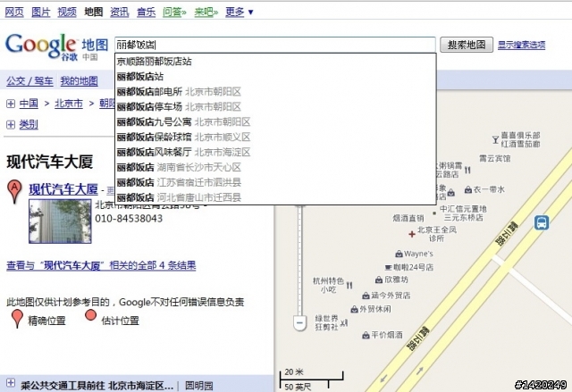Image resolution: width=572 pixels, height=392 pixels.
Task: View all 4 related results link
Action: pos(101,265)
